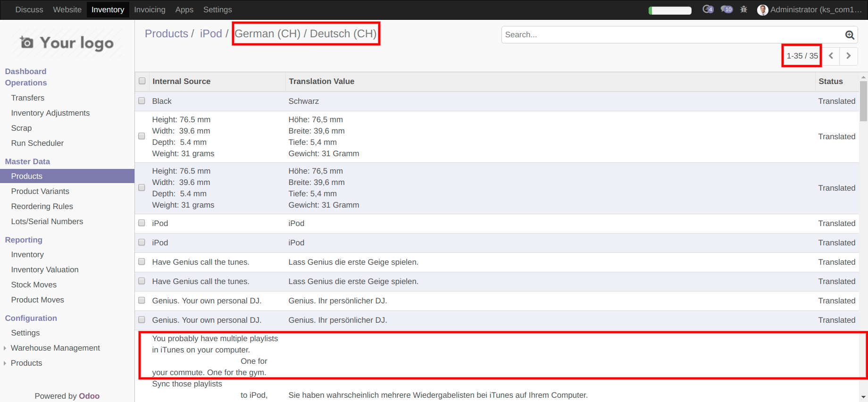Click the Operations section heading
868x402 pixels.
26,83
